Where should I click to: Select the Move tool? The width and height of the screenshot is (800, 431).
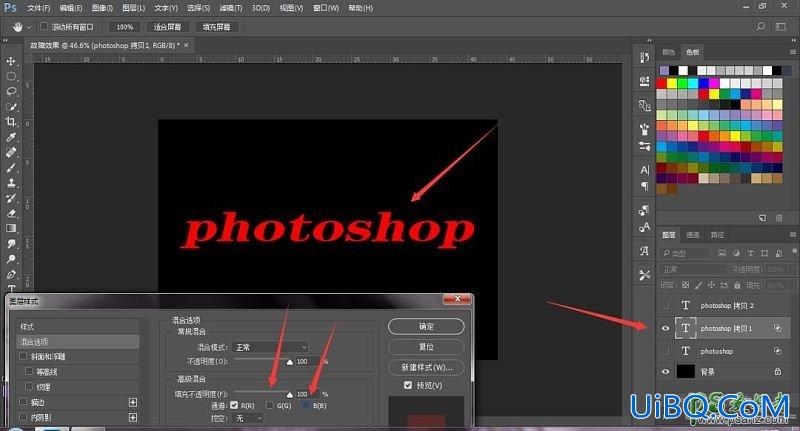11,61
